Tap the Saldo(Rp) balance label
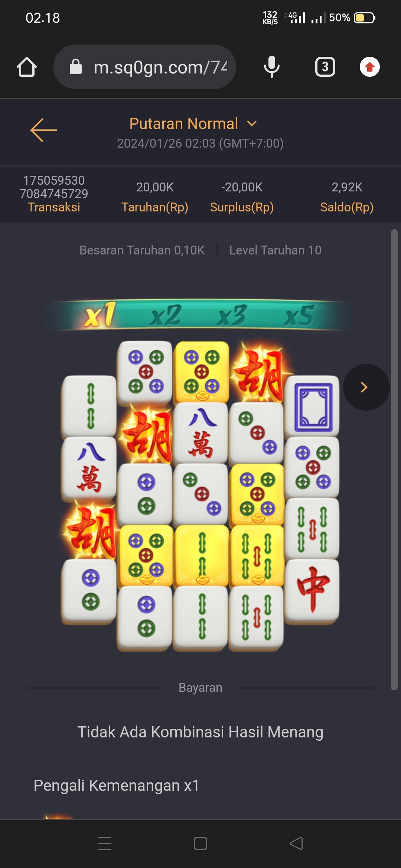 coord(347,207)
